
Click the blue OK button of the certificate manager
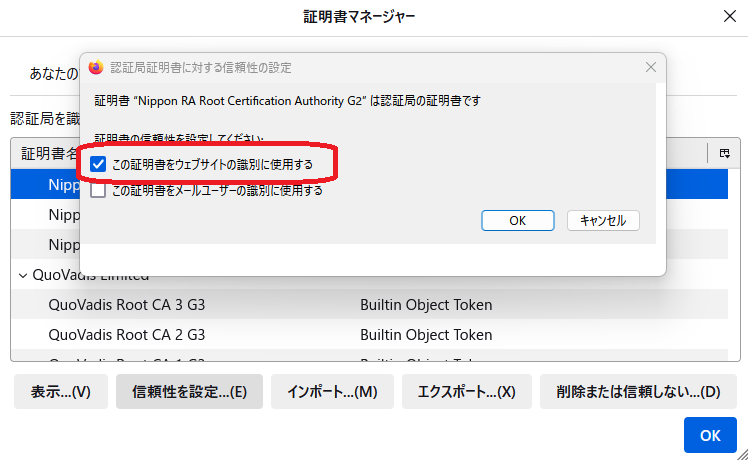point(709,435)
